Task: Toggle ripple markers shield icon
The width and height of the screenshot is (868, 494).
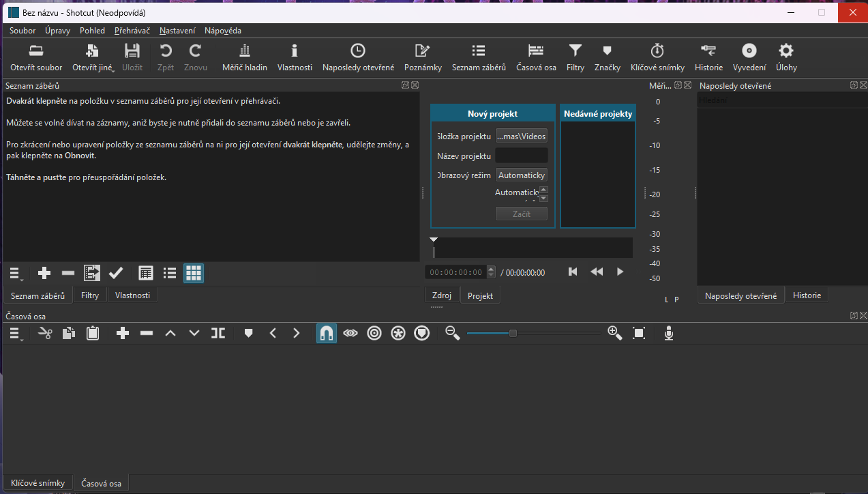Action: tap(422, 333)
